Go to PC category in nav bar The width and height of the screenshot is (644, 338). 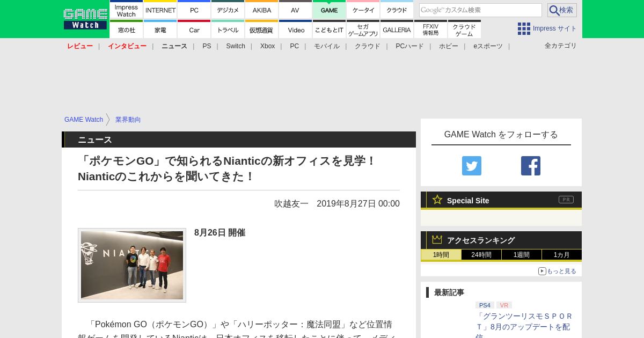294,46
